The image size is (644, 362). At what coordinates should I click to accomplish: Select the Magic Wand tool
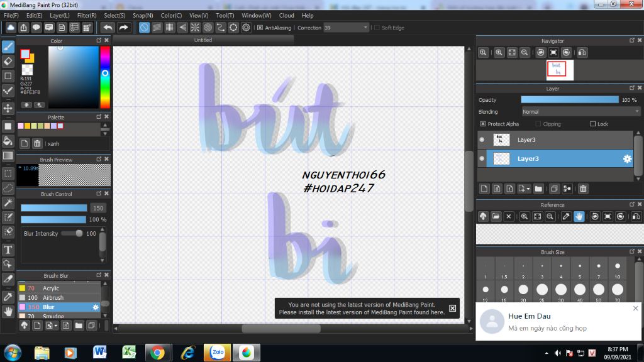coord(8,203)
